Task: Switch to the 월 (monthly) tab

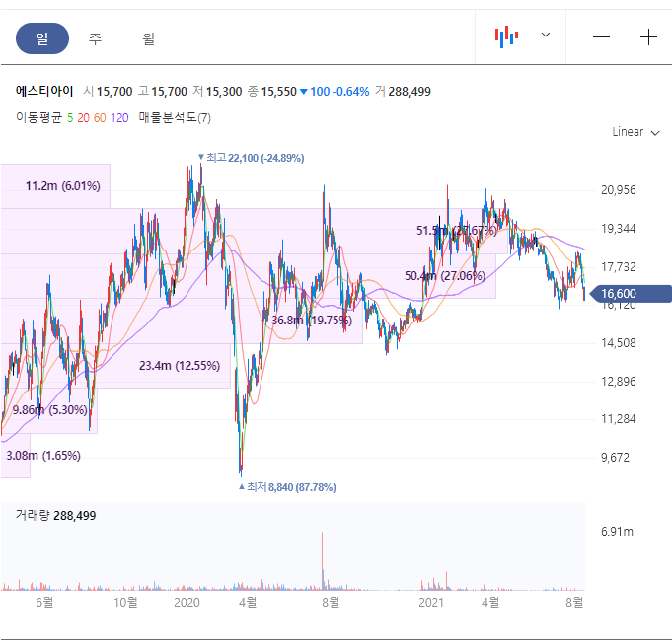Action: [148, 38]
